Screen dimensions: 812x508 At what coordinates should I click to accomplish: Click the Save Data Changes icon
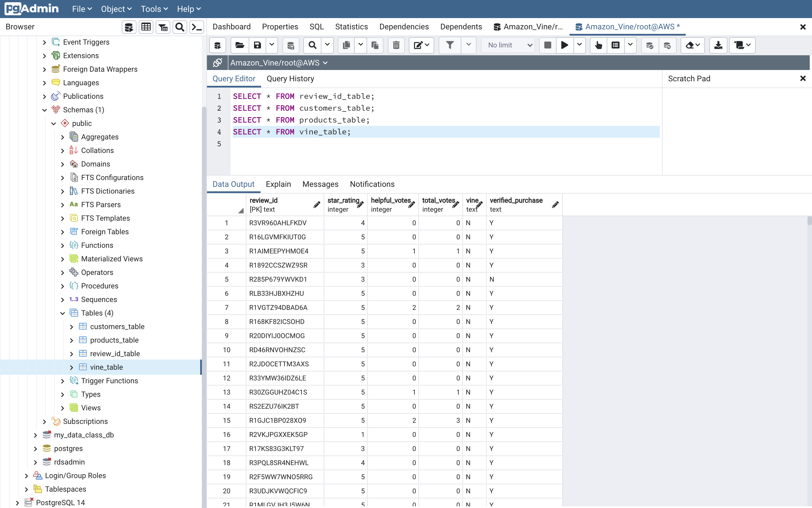click(291, 45)
